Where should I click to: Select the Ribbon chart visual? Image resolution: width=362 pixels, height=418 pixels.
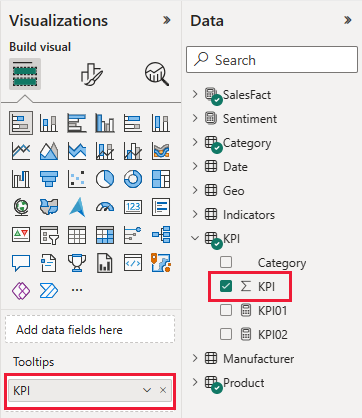[x=161, y=151]
